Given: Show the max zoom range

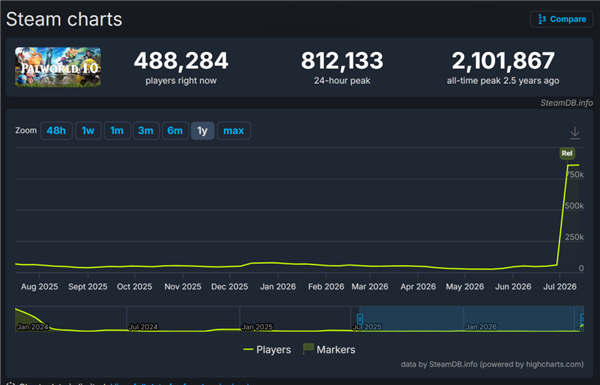Looking at the screenshot, I should (234, 131).
